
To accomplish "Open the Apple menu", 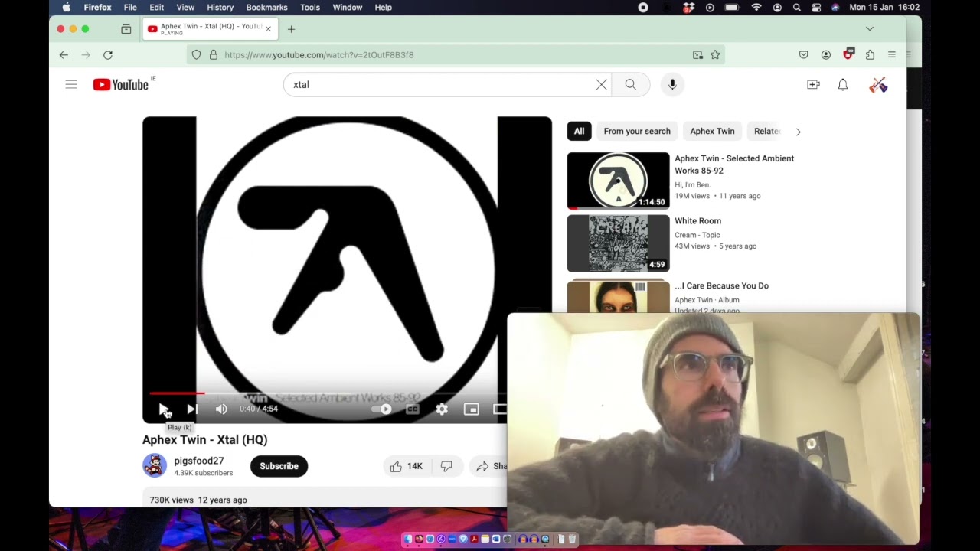I will click(66, 7).
